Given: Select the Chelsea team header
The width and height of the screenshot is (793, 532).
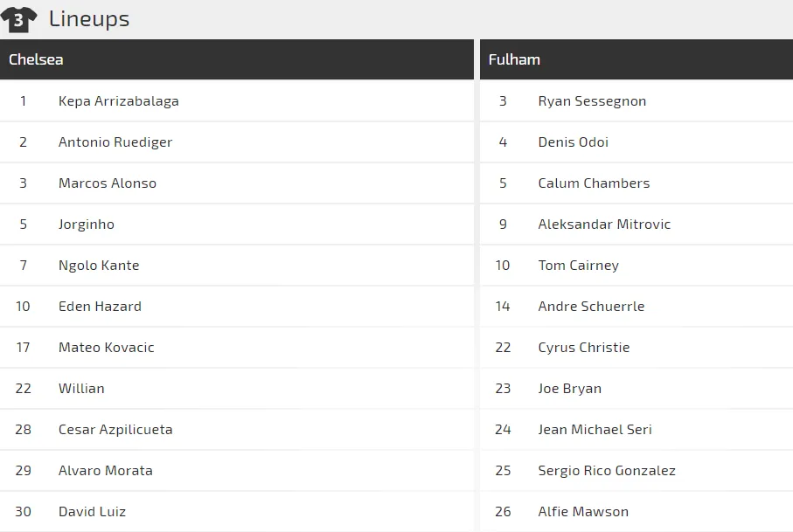Looking at the screenshot, I should coord(237,59).
